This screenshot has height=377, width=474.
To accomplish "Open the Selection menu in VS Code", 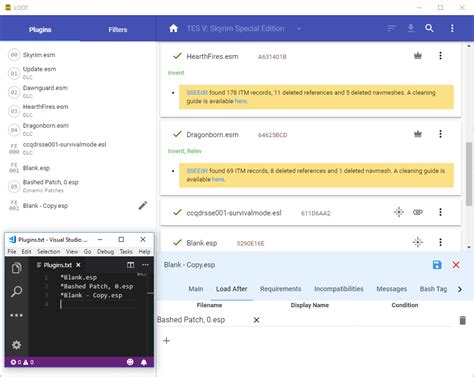I will tap(48, 252).
